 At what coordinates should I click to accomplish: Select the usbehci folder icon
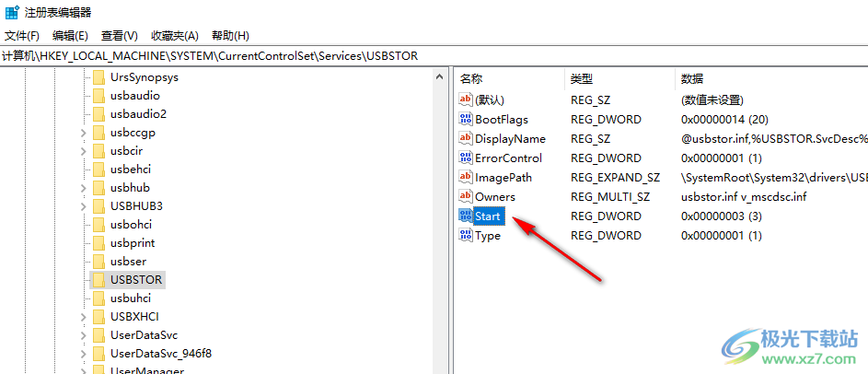coord(98,169)
